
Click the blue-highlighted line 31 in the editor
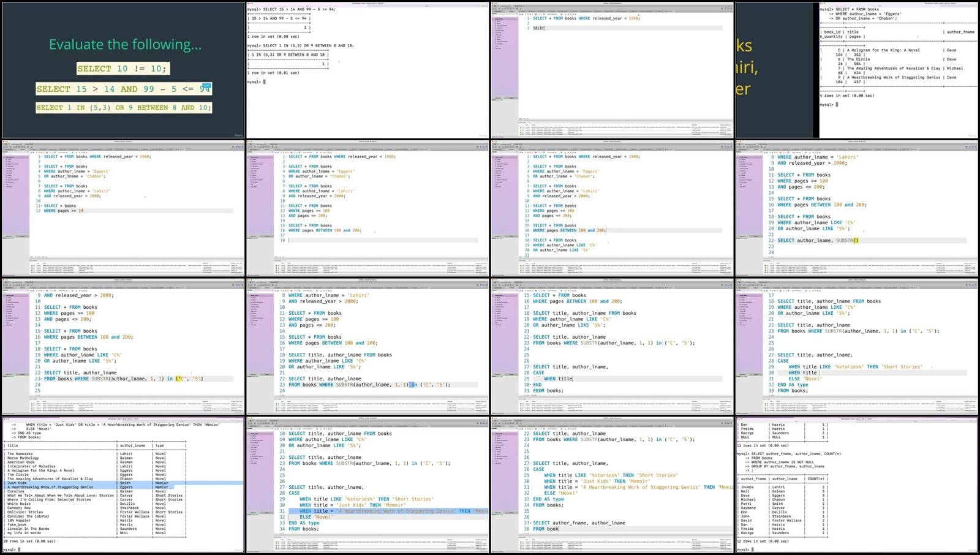(392, 511)
